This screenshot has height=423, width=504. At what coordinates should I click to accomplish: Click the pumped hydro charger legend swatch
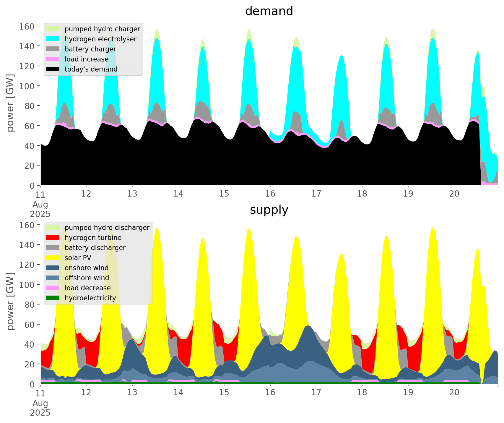pyautogui.click(x=53, y=29)
